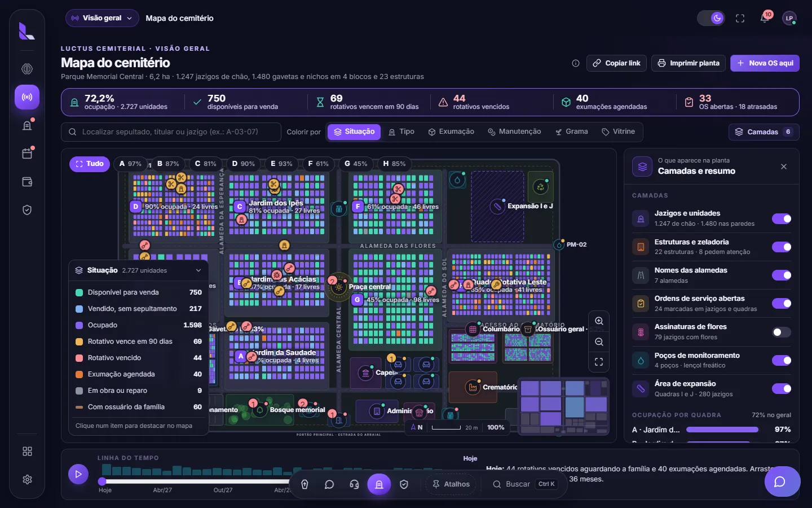Viewport: 812px width, 508px height.
Task: Zoom out on the cemetery map
Action: (x=599, y=342)
